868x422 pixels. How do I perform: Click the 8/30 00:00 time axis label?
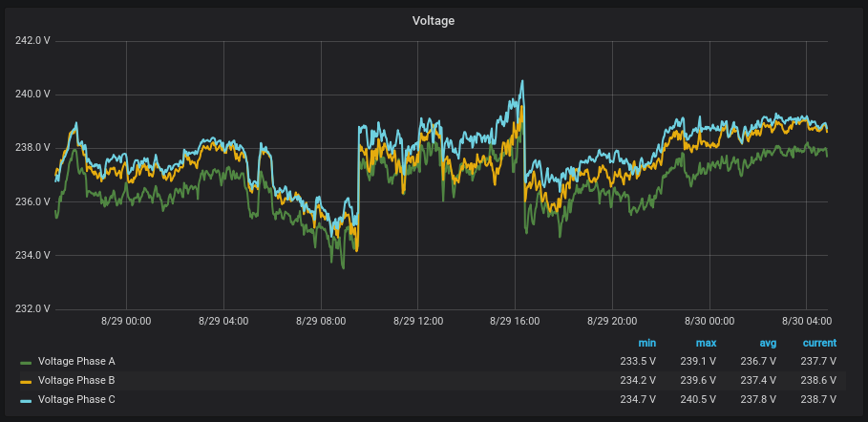point(709,322)
